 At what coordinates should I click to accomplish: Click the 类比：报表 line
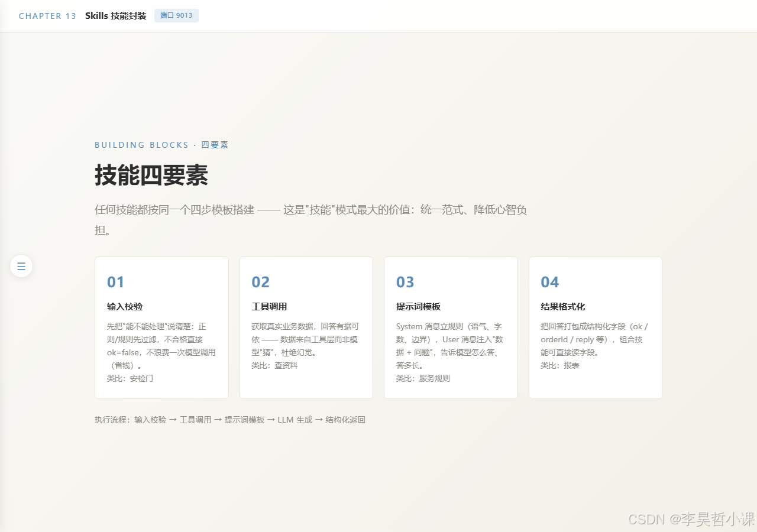coord(560,365)
